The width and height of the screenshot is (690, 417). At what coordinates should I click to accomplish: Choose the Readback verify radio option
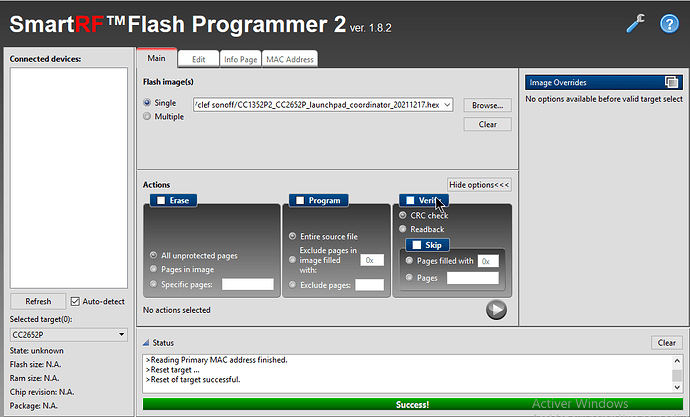(x=403, y=229)
